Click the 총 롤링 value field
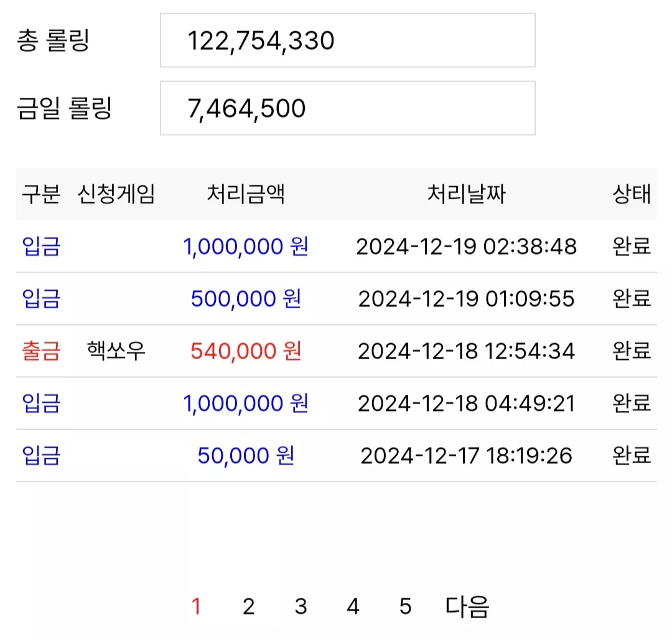The width and height of the screenshot is (672, 640). [348, 40]
